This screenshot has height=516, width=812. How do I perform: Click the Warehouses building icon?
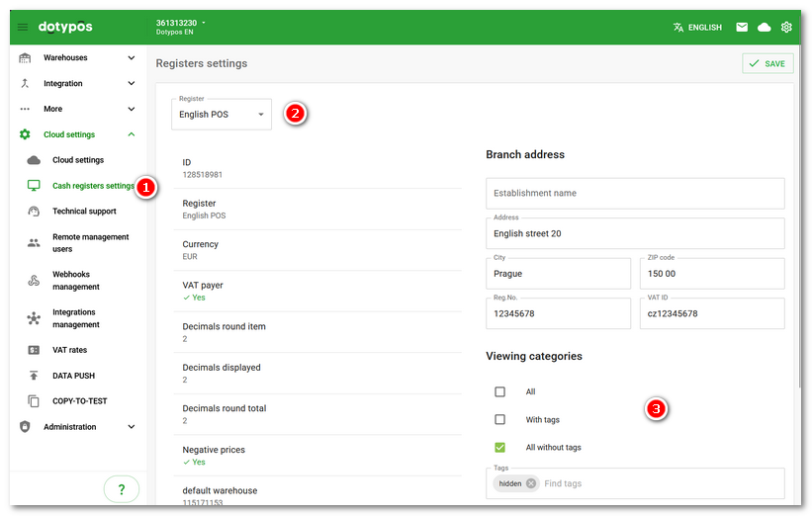25,57
